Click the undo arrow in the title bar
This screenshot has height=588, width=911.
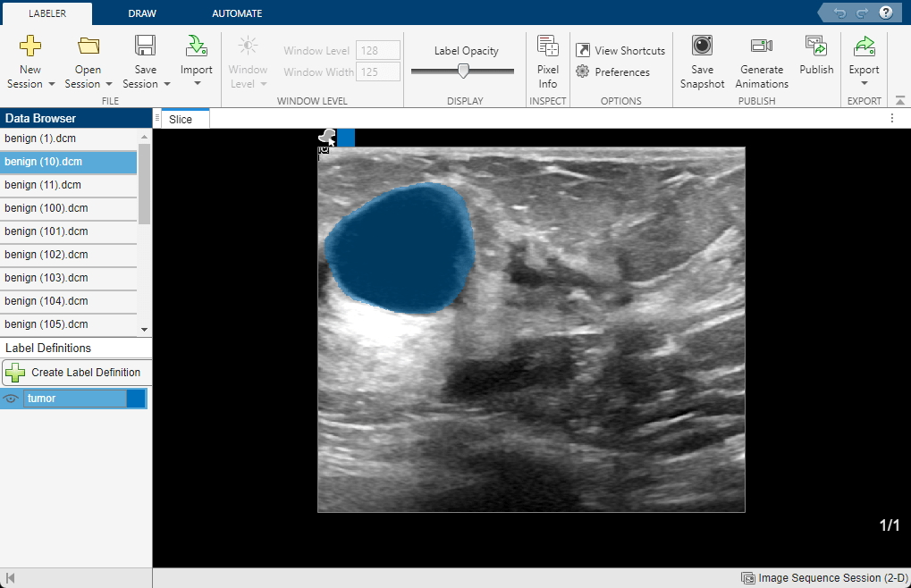tap(841, 13)
